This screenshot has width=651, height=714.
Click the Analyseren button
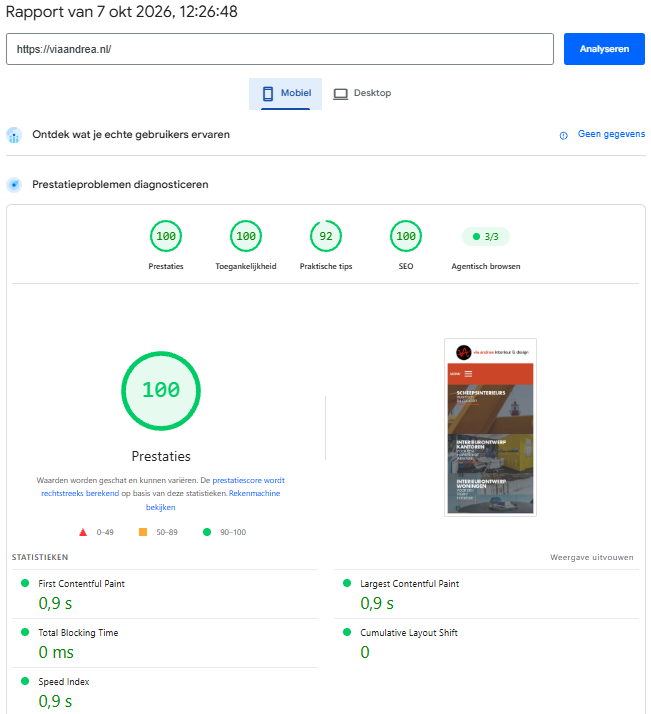point(604,49)
